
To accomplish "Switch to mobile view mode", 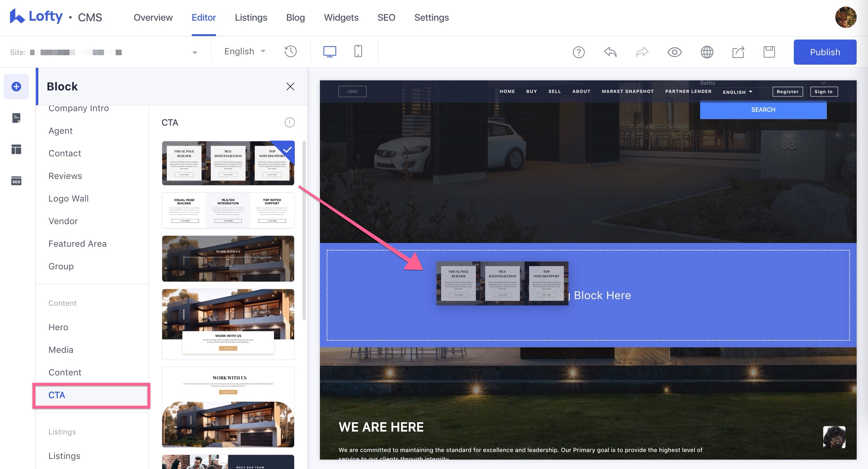I will (358, 51).
